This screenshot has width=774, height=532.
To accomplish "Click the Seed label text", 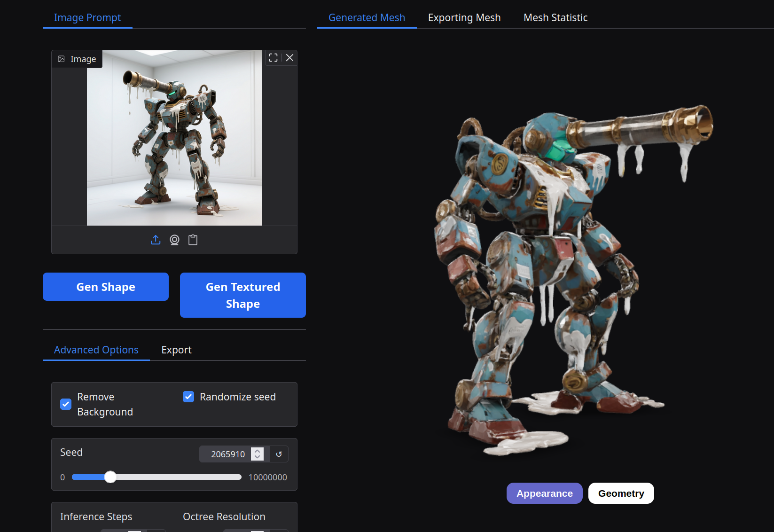I will pos(71,452).
